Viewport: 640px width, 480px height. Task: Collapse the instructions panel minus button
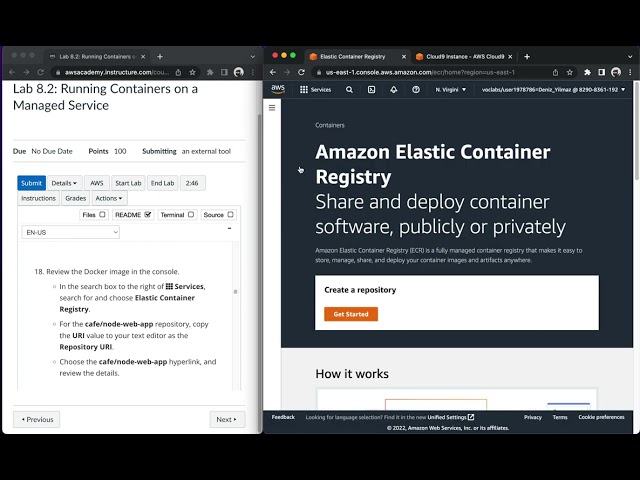(x=229, y=228)
